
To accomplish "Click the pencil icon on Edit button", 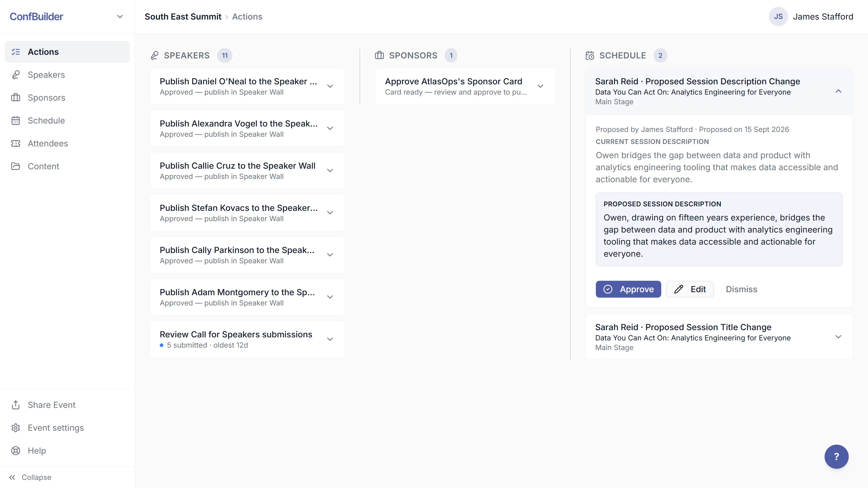I will tap(679, 289).
